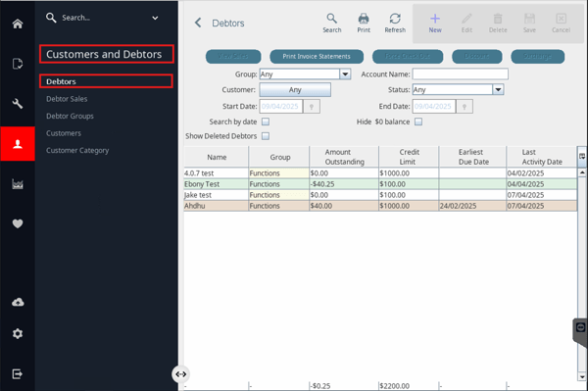
Task: Click the magnifier icon beside Search... field
Action: (51, 18)
